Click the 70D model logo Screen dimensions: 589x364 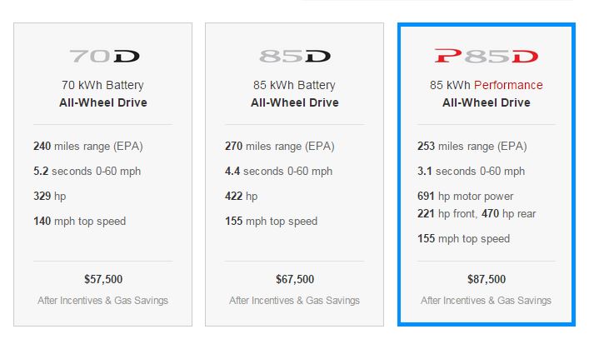pyautogui.click(x=104, y=57)
